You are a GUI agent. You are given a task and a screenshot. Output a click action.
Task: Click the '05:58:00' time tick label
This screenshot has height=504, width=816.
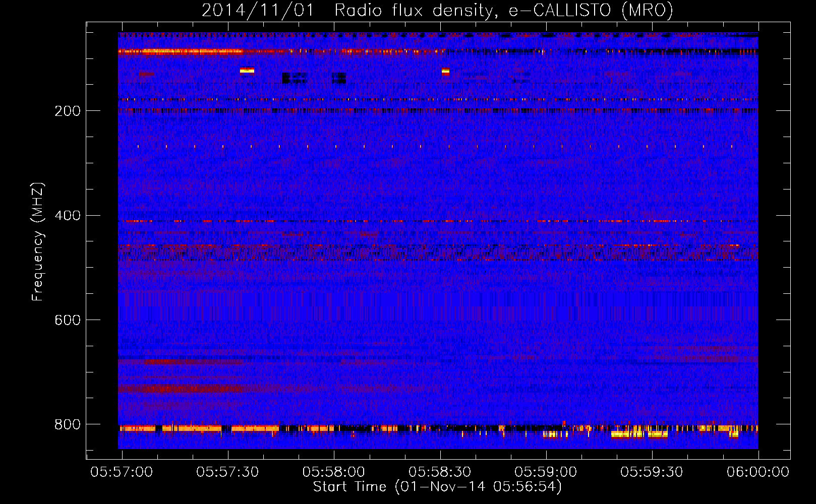point(333,472)
